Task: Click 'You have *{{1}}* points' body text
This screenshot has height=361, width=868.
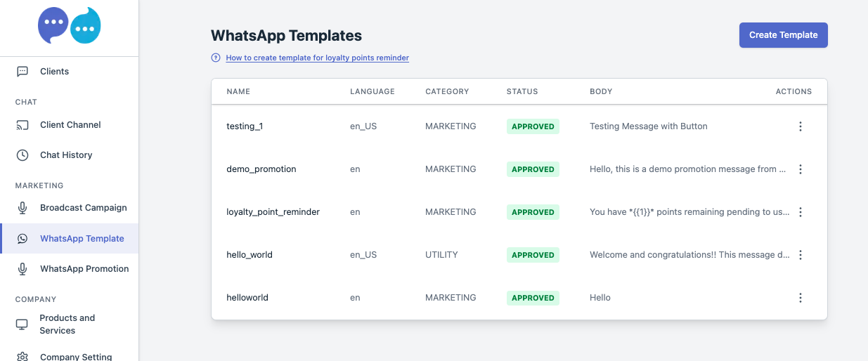Action: tap(689, 212)
